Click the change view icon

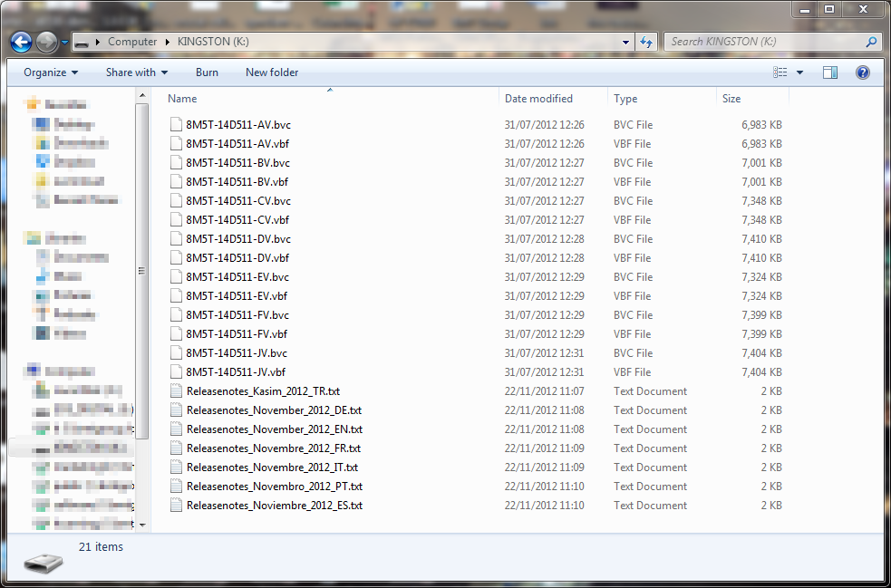click(x=780, y=72)
